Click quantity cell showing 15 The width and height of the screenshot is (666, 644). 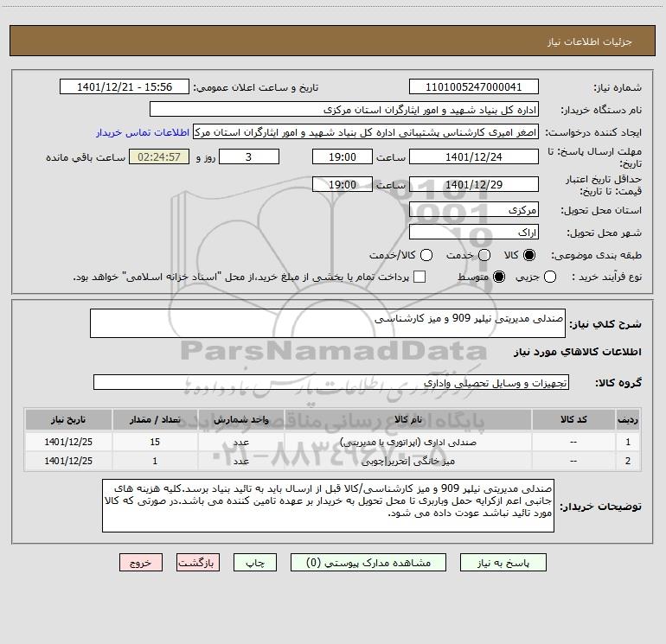155,442
